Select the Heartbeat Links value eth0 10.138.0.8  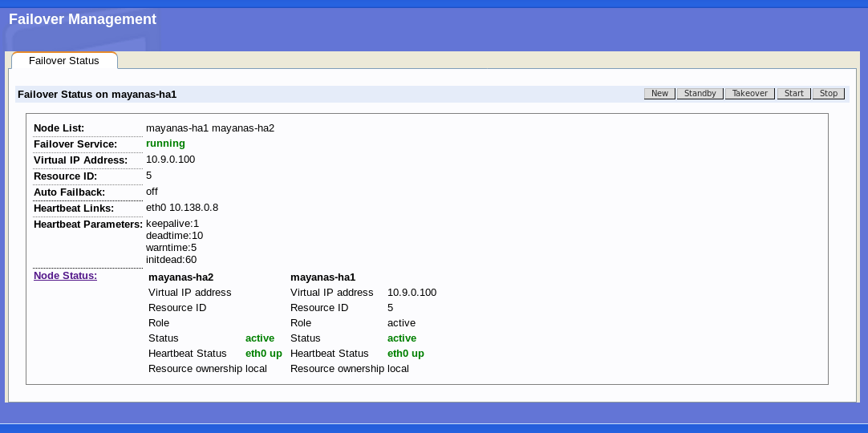click(181, 208)
